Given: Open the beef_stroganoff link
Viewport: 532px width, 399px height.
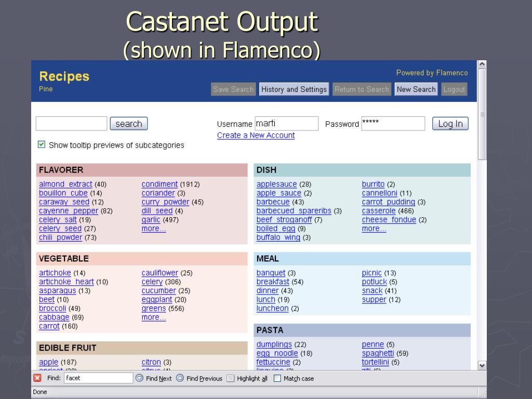Looking at the screenshot, I should (284, 220).
